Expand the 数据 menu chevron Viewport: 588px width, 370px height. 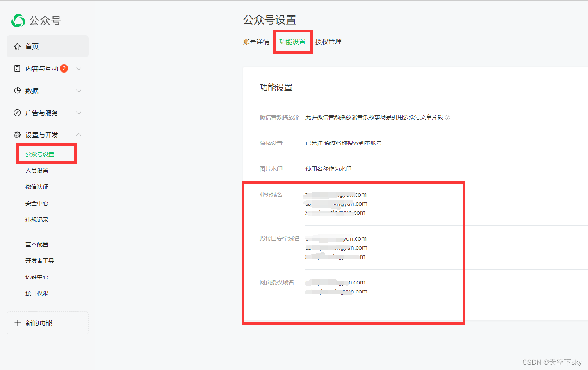(79, 91)
